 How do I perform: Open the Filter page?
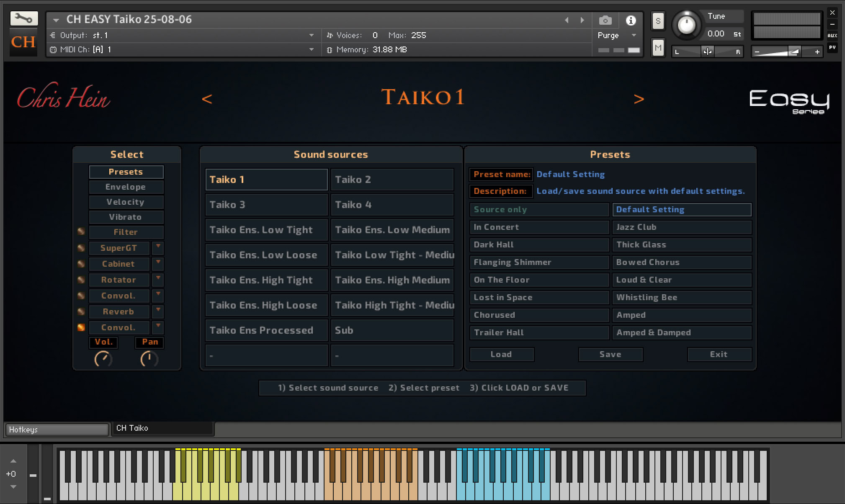point(126,232)
